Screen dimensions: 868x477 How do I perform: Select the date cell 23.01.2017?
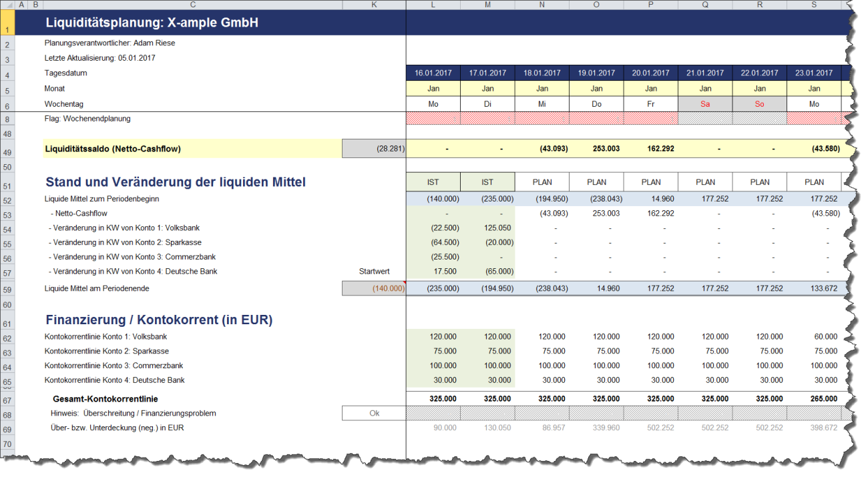814,73
